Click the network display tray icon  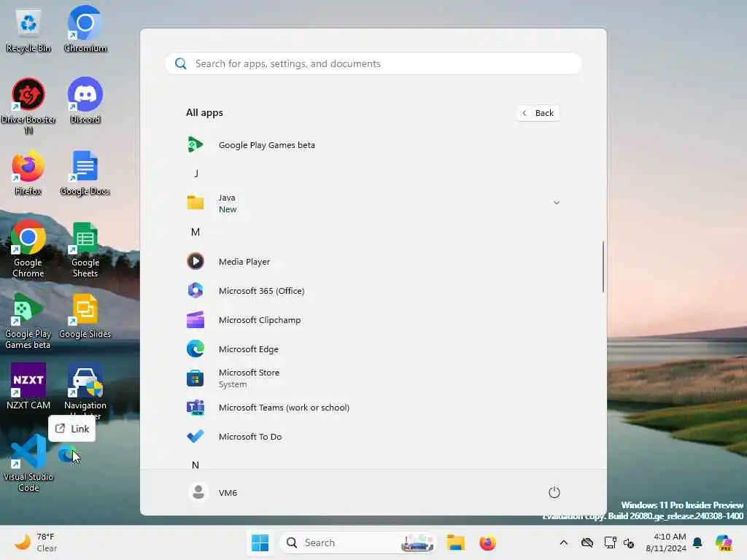pyautogui.click(x=610, y=542)
